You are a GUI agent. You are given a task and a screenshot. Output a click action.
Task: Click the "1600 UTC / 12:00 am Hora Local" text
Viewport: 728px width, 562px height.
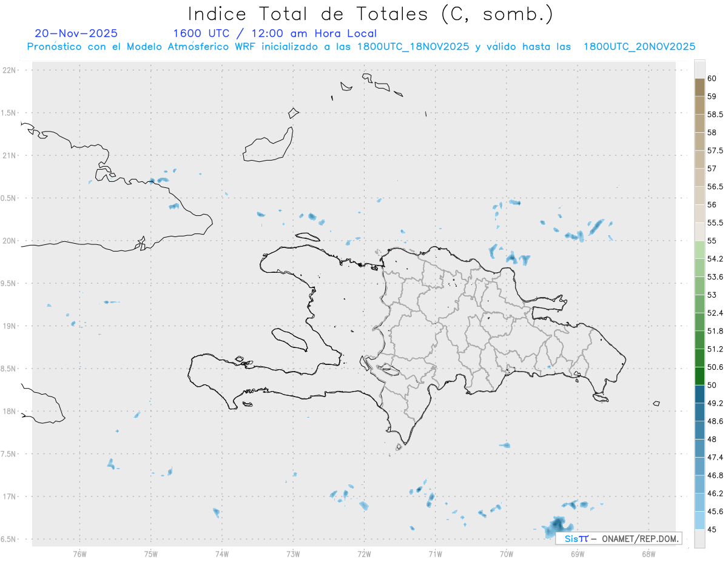275,33
